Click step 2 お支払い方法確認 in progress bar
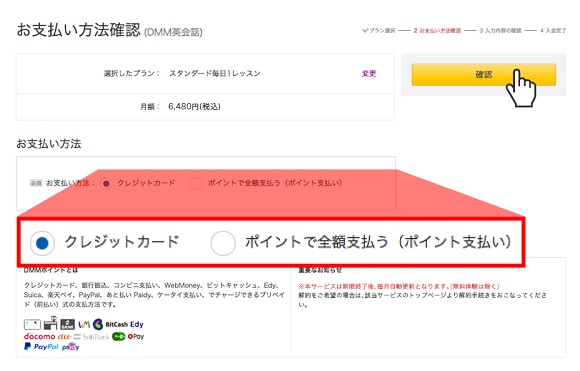 [437, 31]
